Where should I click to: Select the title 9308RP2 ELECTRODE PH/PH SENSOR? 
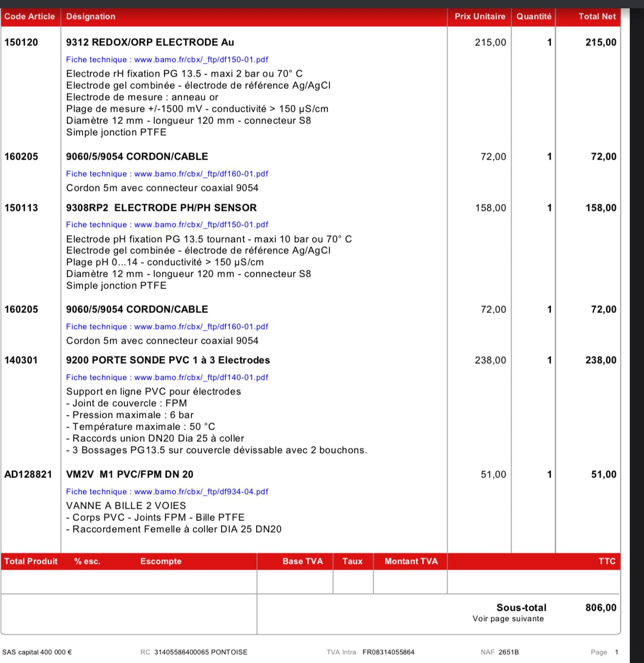coord(161,208)
